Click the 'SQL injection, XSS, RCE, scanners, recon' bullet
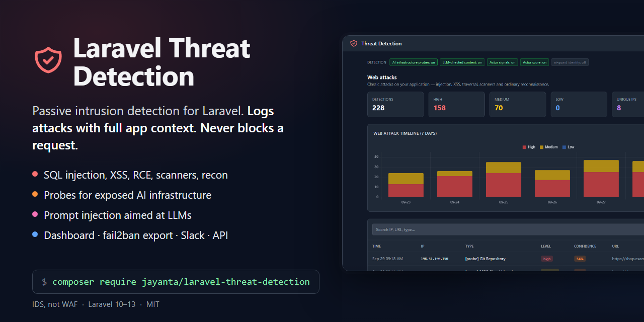This screenshot has width=644, height=322. coord(136,175)
